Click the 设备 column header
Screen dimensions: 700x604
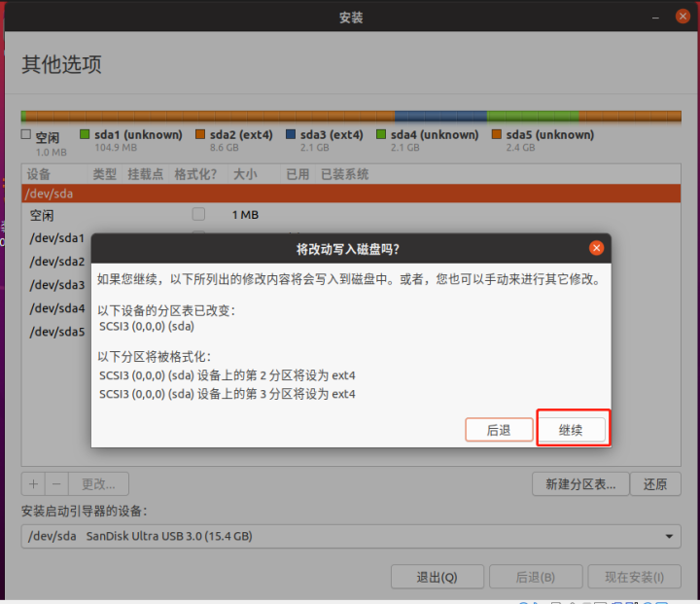54,174
